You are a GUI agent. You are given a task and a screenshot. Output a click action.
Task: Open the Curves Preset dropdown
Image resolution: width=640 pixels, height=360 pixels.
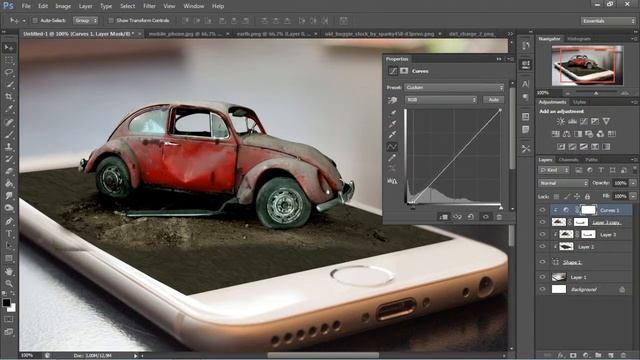454,87
